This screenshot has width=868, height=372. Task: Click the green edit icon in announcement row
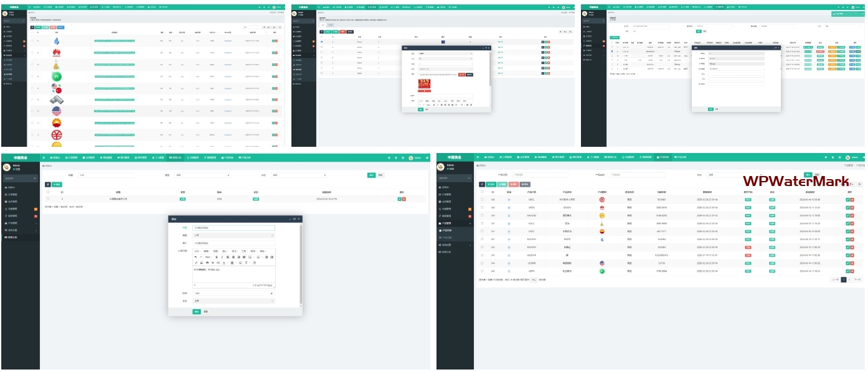399,199
